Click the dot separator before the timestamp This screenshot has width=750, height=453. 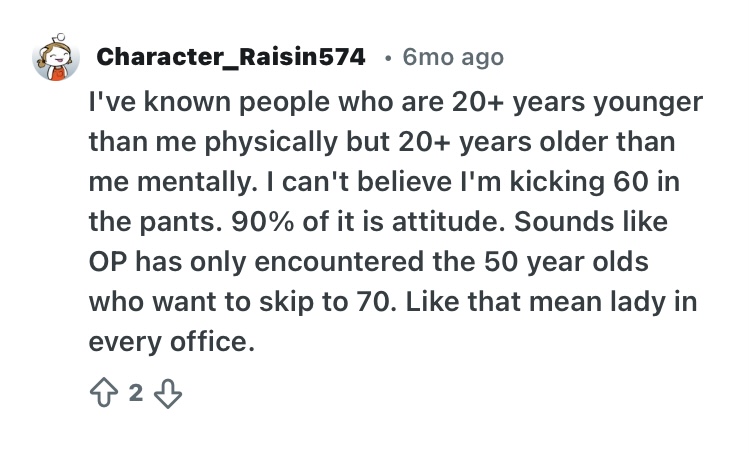(388, 59)
